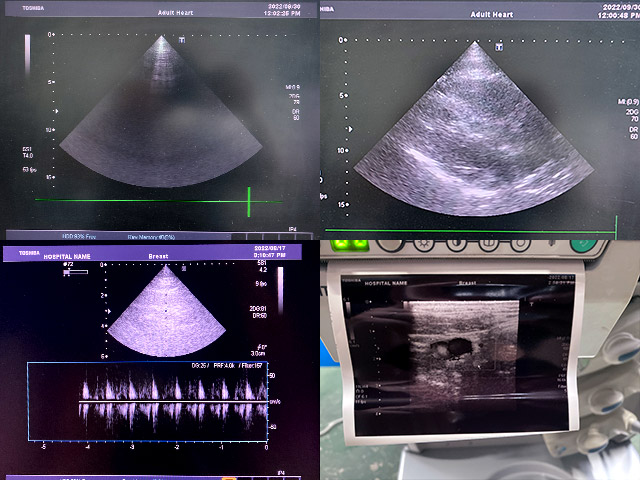640x480 pixels.
Task: Click the Breast sector ultrasound image
Action: (166, 312)
